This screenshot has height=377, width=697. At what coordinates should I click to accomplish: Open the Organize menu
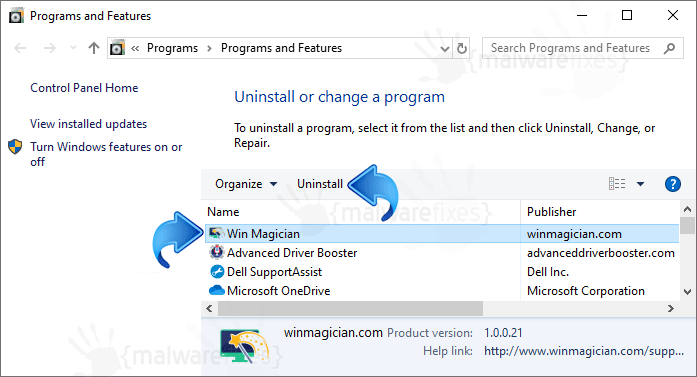(246, 184)
